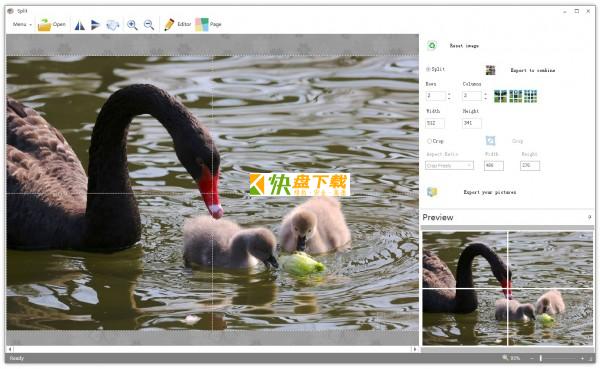Click the Columns number field

click(x=472, y=96)
